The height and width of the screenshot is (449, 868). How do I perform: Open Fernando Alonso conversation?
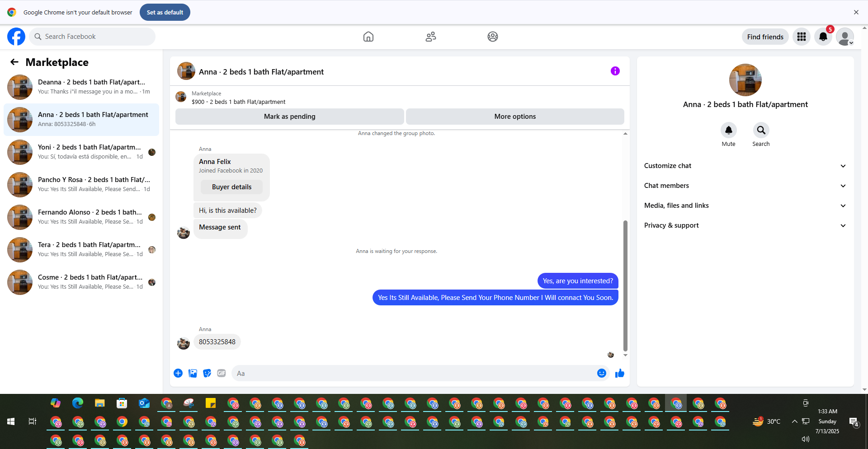pyautogui.click(x=81, y=217)
